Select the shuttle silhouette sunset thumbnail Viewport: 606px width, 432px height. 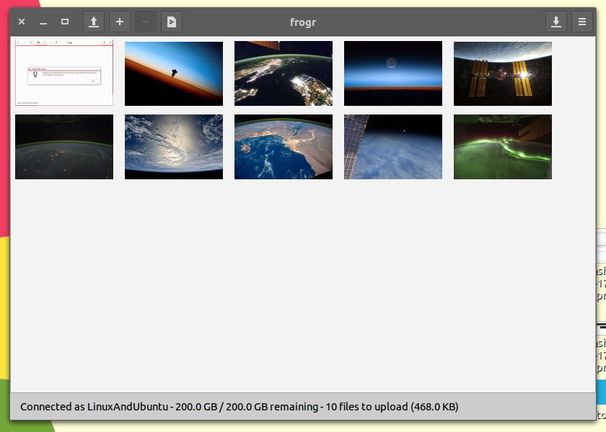pyautogui.click(x=174, y=73)
